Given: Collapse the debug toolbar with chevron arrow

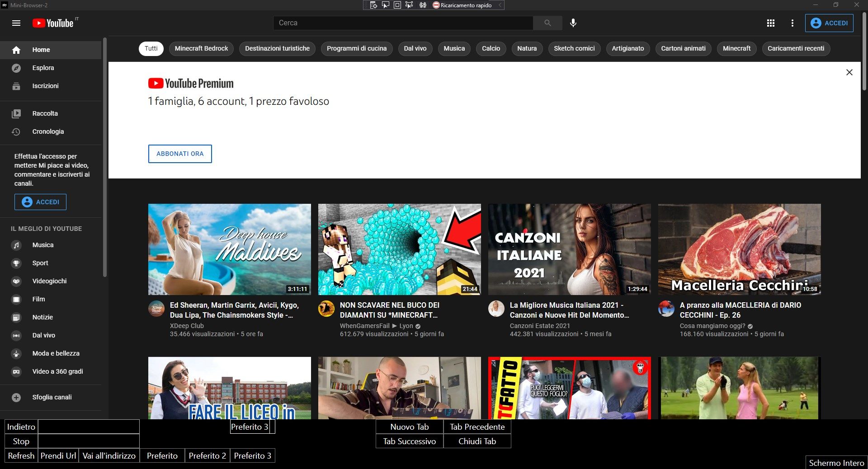Looking at the screenshot, I should [500, 5].
